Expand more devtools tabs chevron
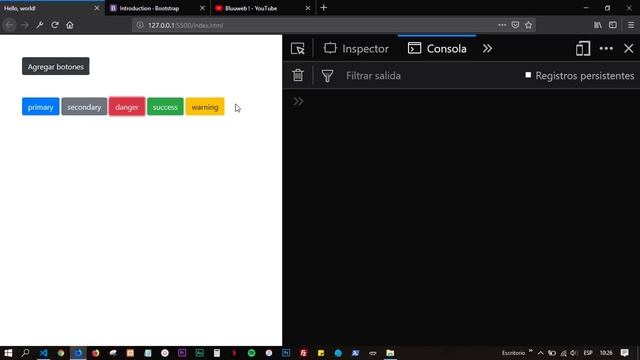This screenshot has height=360, width=640. click(487, 49)
